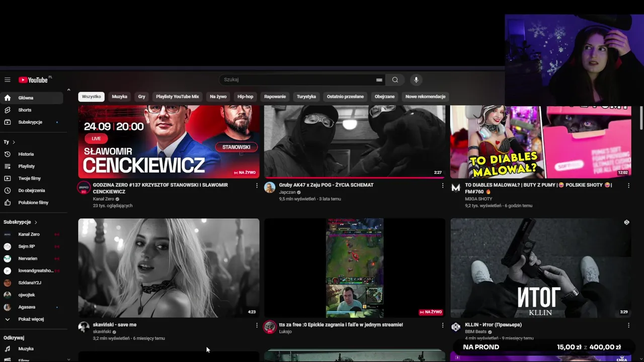Activate voice search microphone
Image resolution: width=644 pixels, height=362 pixels.
(416, 79)
